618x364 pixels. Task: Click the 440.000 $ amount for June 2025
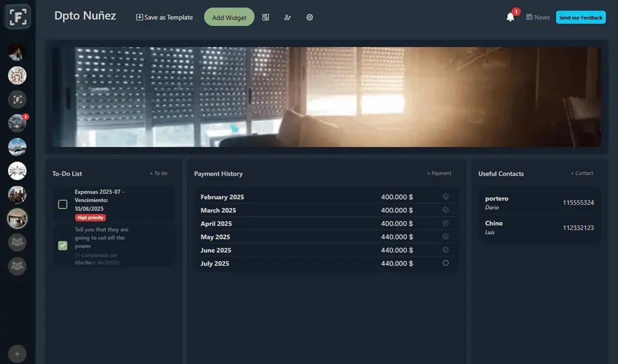(397, 250)
